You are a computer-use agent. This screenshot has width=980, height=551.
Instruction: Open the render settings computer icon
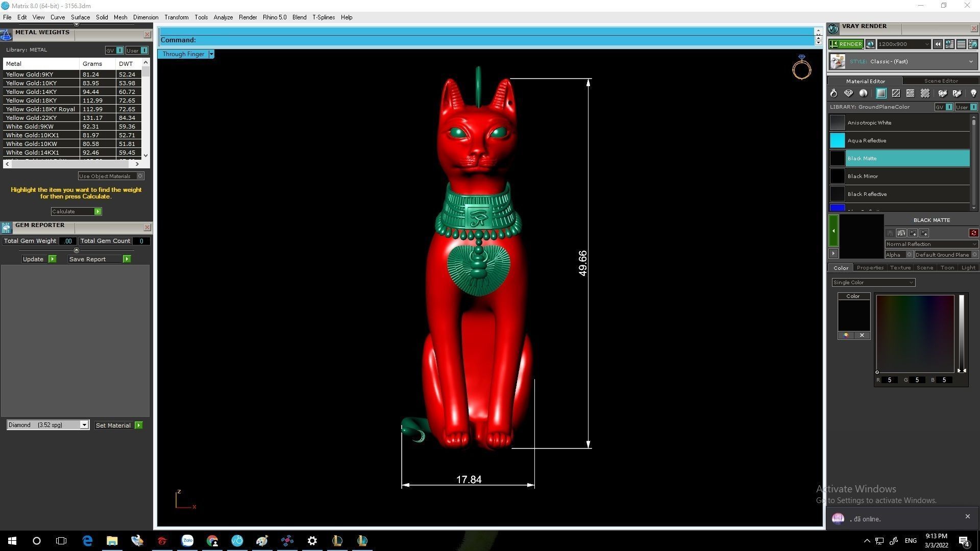coord(949,44)
